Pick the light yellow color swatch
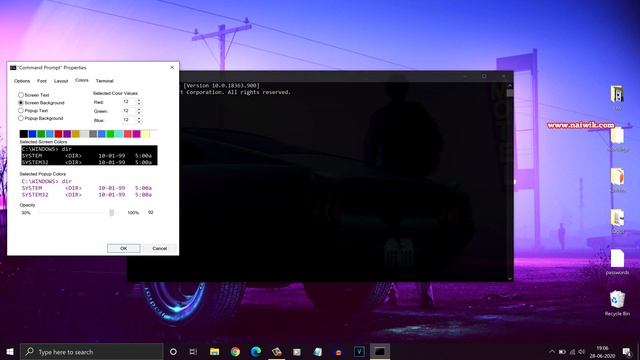640x360 pixels. click(x=145, y=134)
